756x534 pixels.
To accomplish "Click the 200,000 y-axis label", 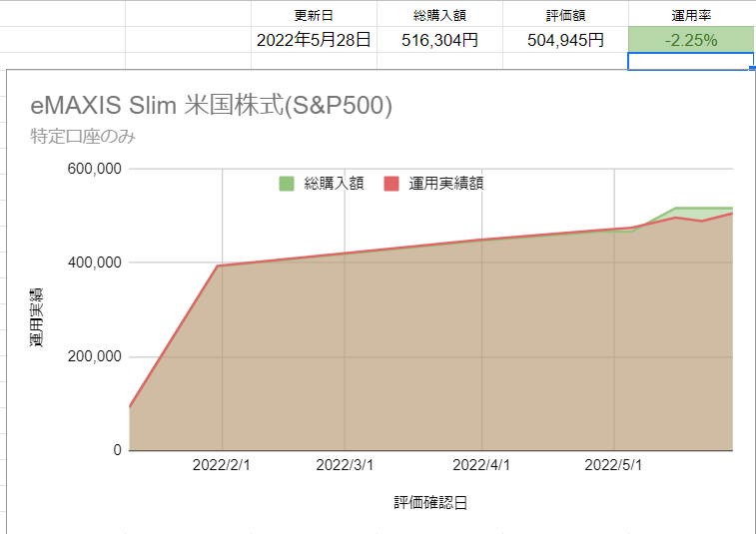I will pyautogui.click(x=95, y=356).
